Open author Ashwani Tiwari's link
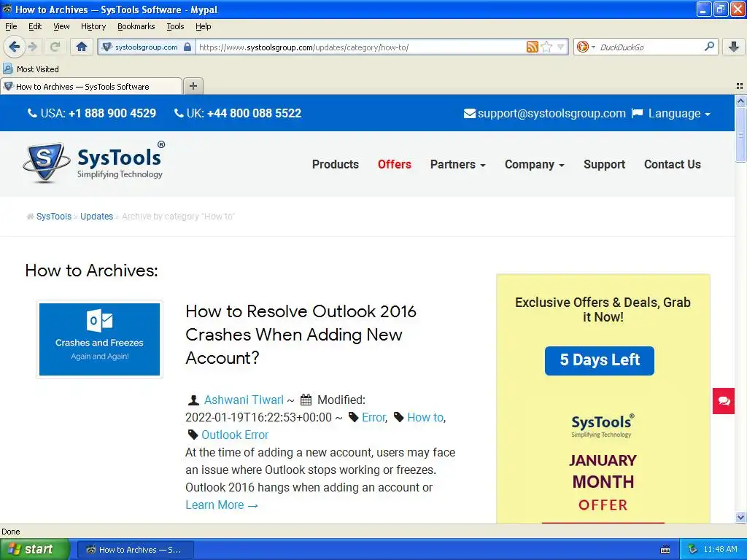747x560 pixels. (244, 400)
